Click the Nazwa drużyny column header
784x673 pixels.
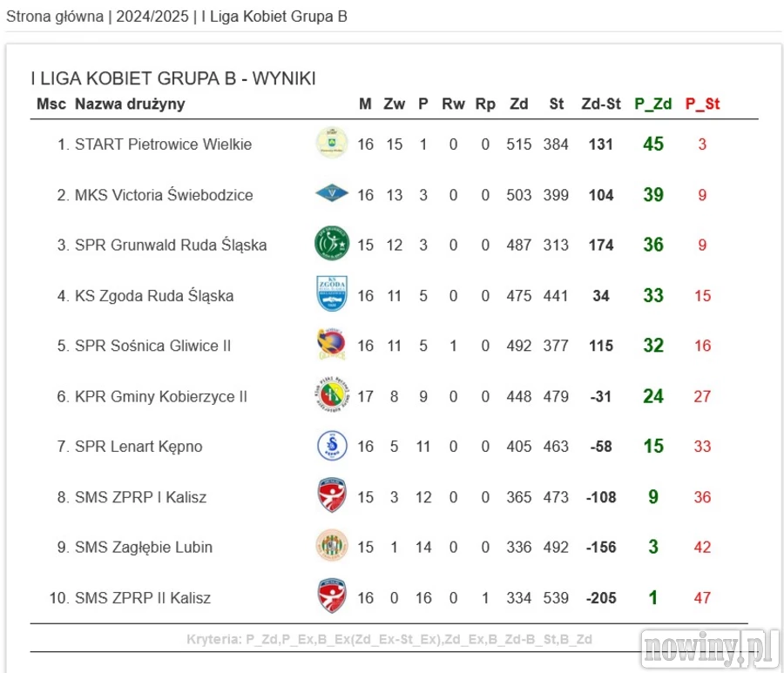tap(130, 104)
